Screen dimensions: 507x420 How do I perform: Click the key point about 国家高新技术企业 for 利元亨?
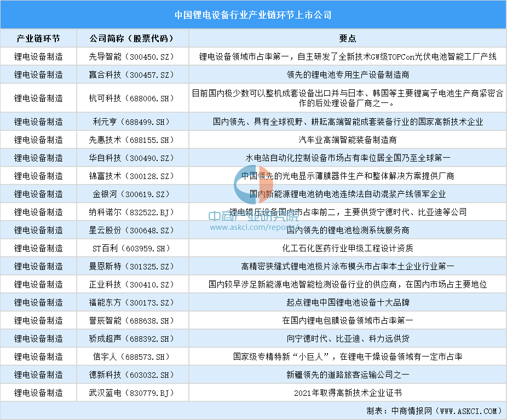(348, 122)
